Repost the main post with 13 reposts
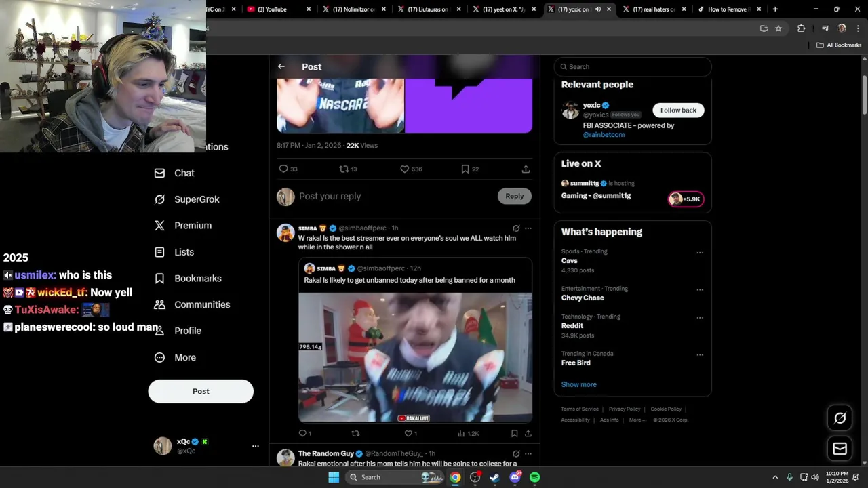The height and width of the screenshot is (488, 868). point(348,169)
